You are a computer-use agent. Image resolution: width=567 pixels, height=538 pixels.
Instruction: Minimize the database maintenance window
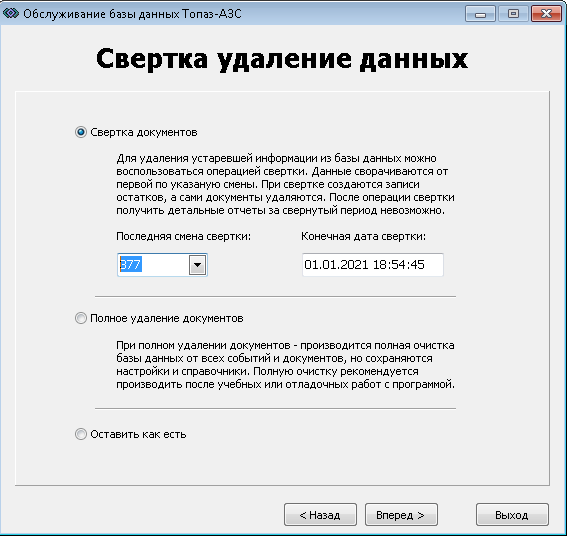pos(480,14)
